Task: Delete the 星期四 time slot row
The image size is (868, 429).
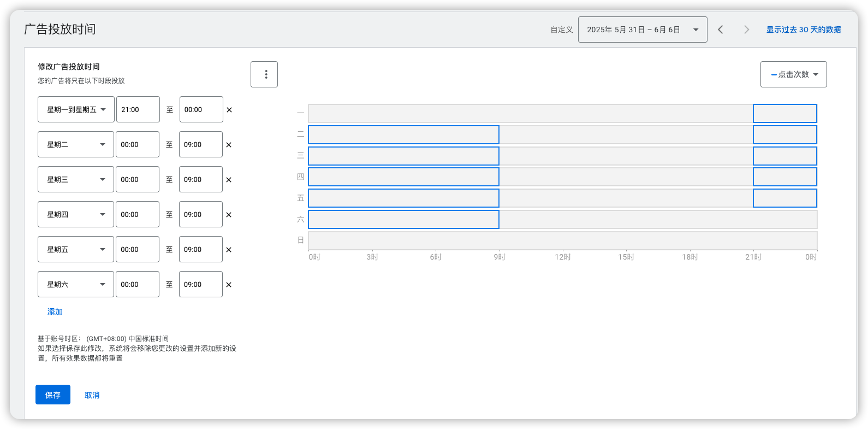Action: point(229,215)
